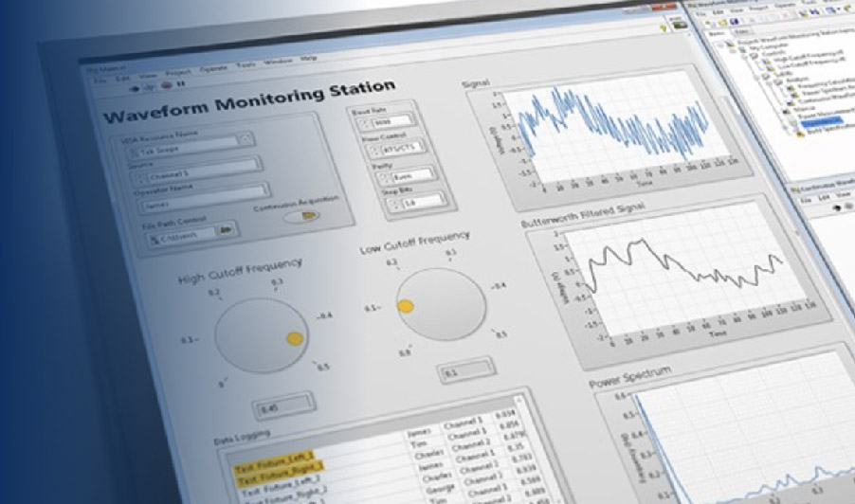
Task: Click the Build Specifications icon in project tree
Action: click(800, 134)
